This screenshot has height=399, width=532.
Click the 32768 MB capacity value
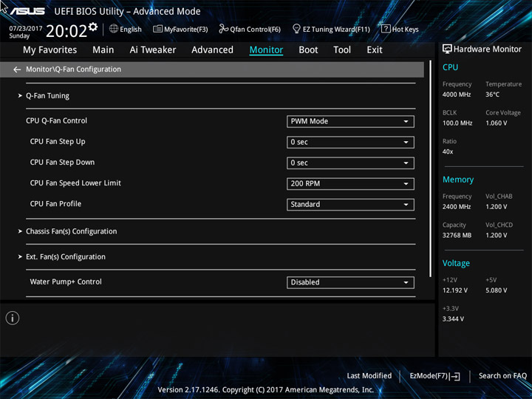coord(457,235)
